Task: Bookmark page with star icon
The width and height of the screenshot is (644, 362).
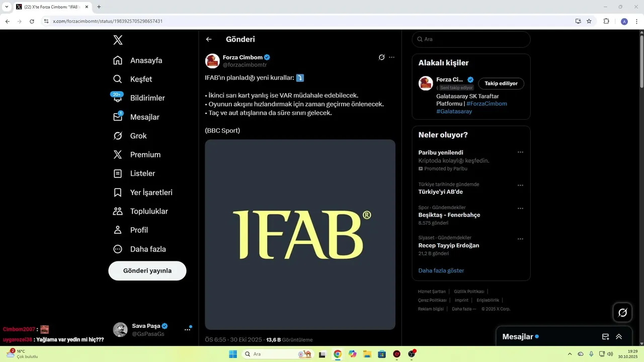Action: click(x=589, y=21)
